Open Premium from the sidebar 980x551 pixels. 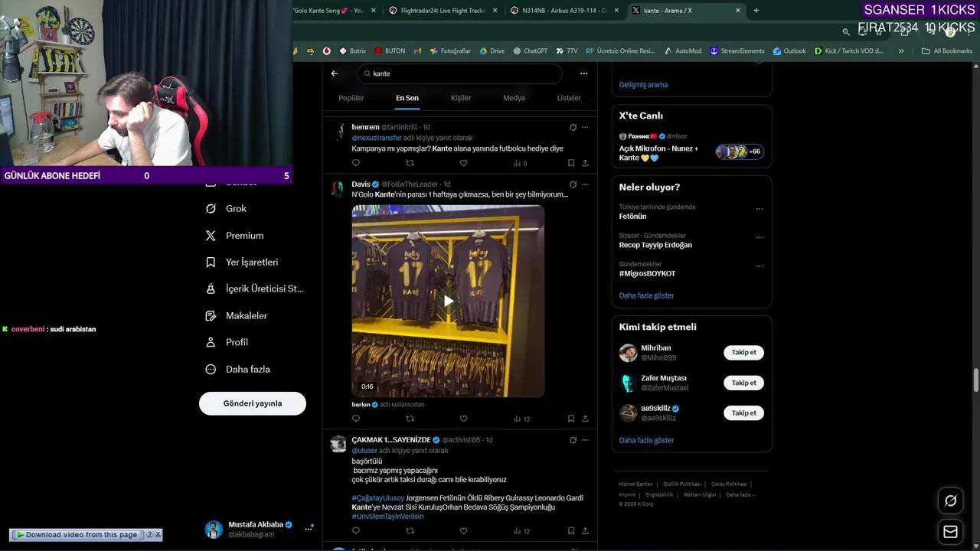[234, 236]
